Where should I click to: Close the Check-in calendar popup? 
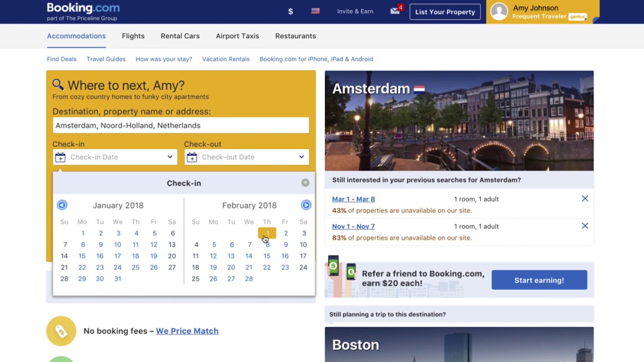click(x=305, y=183)
